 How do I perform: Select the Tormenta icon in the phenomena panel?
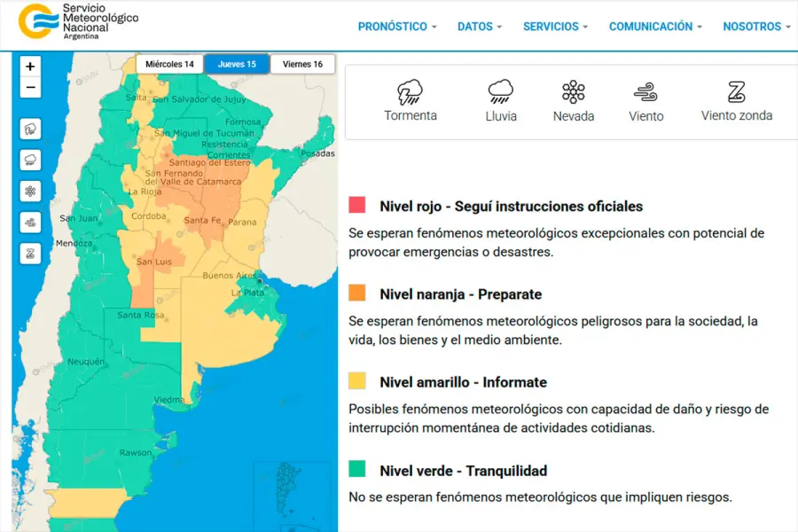[410, 92]
